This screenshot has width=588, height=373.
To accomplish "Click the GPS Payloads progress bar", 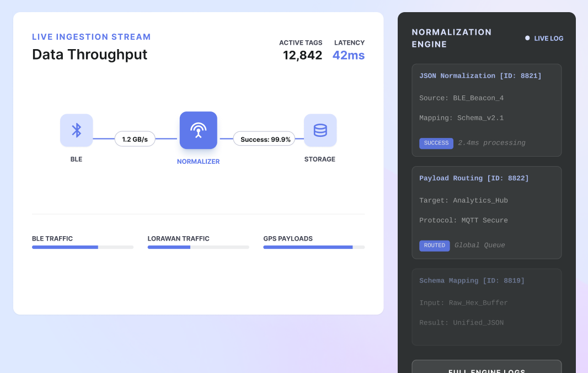I will tap(314, 247).
